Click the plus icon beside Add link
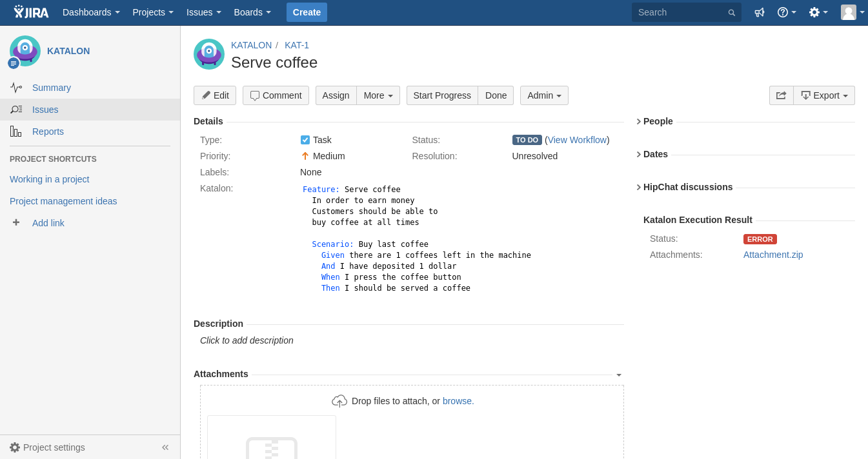 (16, 222)
